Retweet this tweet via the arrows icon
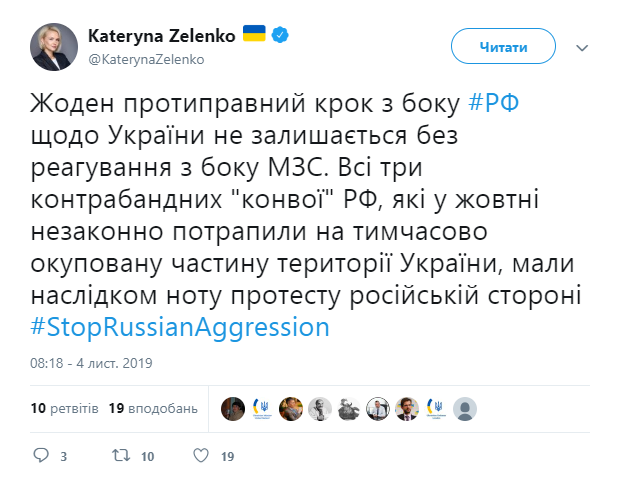 (119, 456)
